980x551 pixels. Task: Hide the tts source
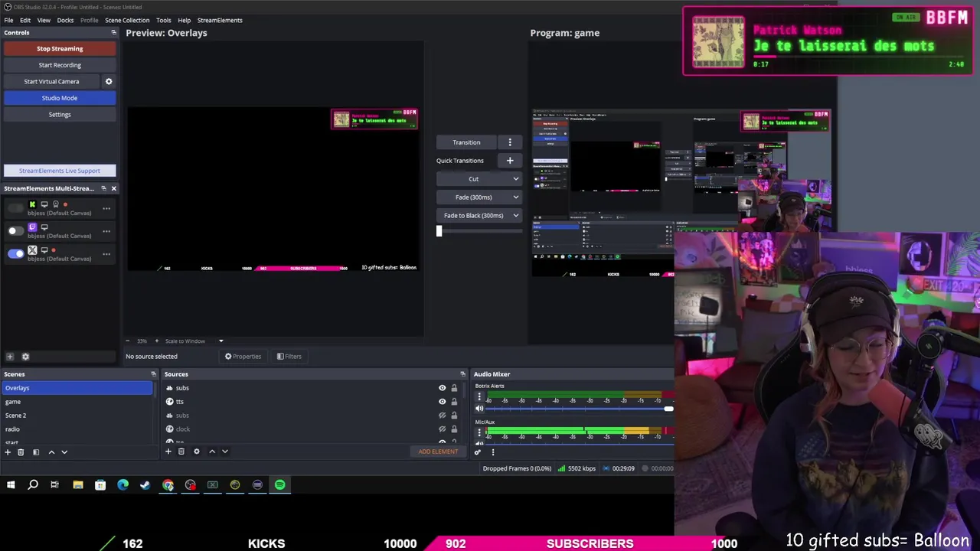pos(442,402)
